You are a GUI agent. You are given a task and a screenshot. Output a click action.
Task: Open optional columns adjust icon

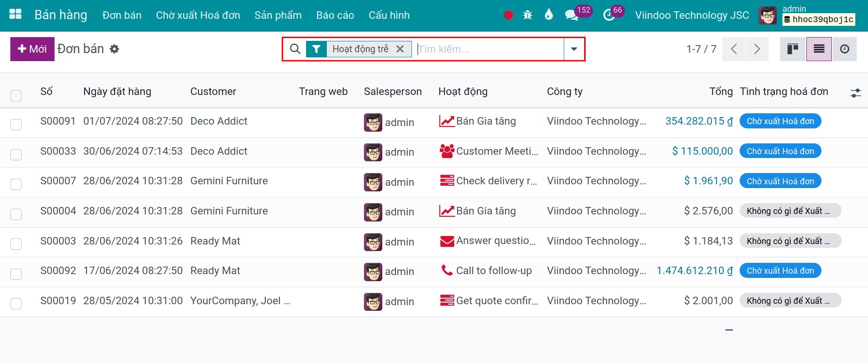[856, 93]
